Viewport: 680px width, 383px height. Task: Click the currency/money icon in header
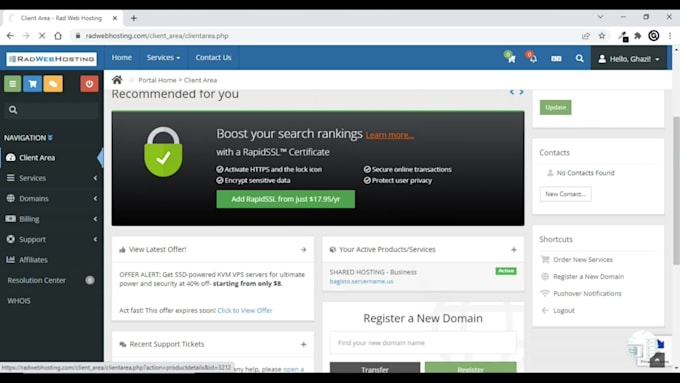(x=556, y=59)
